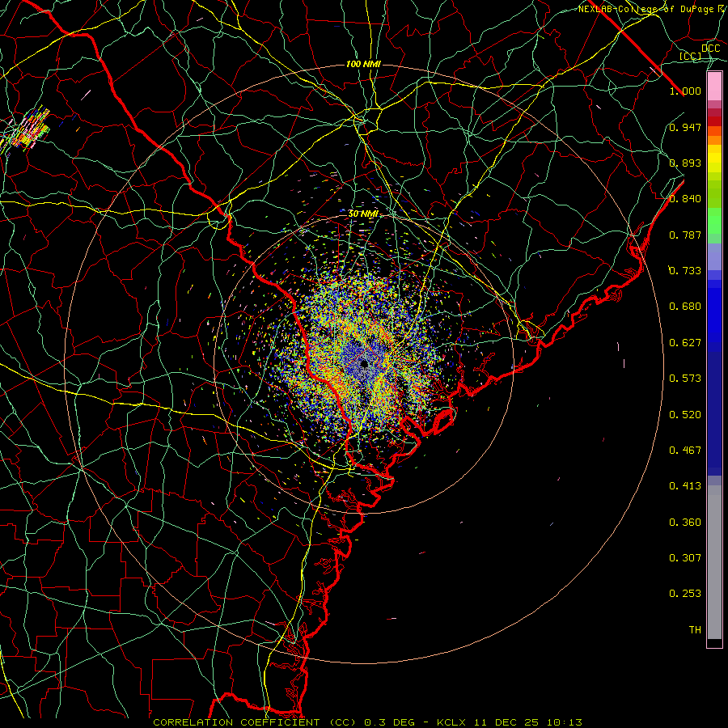Click the CORRELATION COEFFICIENT (CC) caption text
The image size is (728, 728).
(255, 722)
